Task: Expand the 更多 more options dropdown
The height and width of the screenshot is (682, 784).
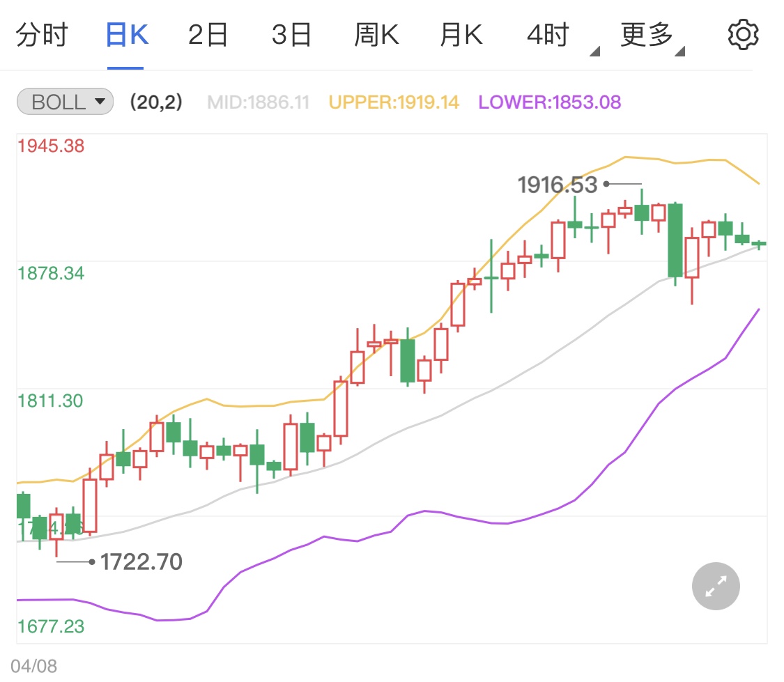Action: click(x=652, y=36)
